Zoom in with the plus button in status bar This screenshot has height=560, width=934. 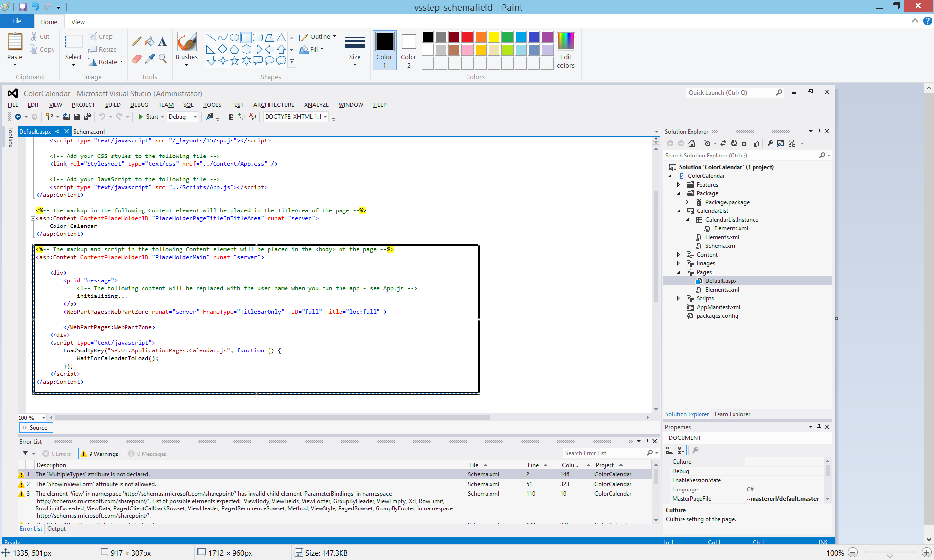point(927,553)
